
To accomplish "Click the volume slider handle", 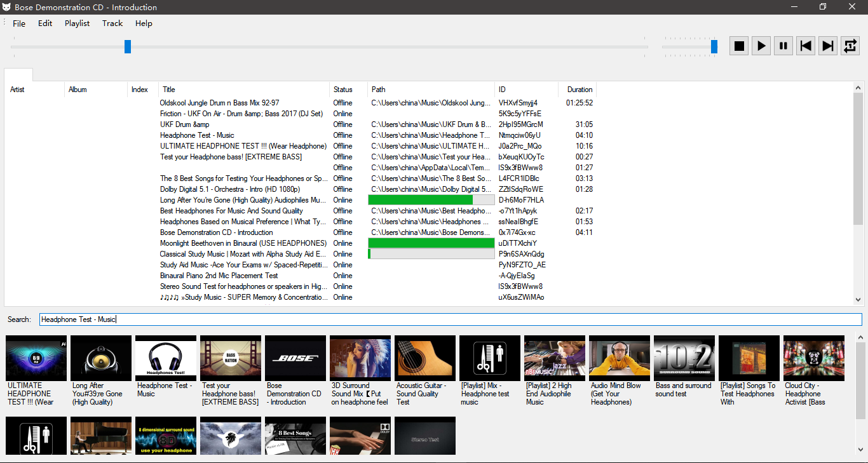I will (x=714, y=46).
